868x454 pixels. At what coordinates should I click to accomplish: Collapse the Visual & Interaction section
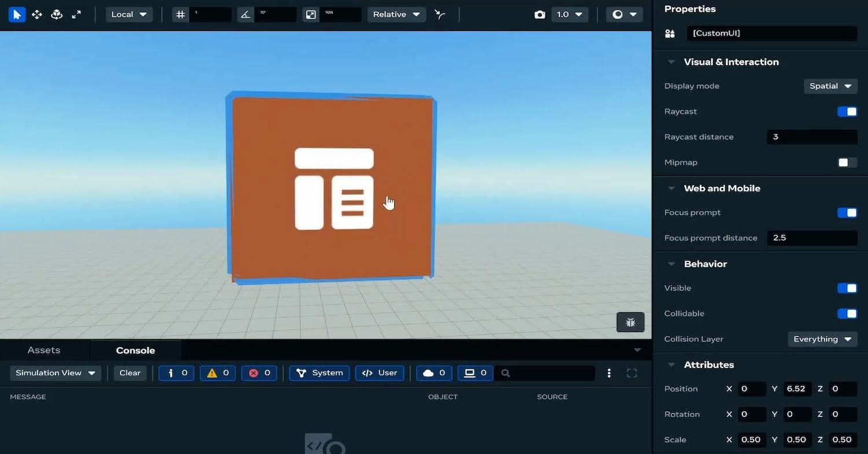click(671, 62)
